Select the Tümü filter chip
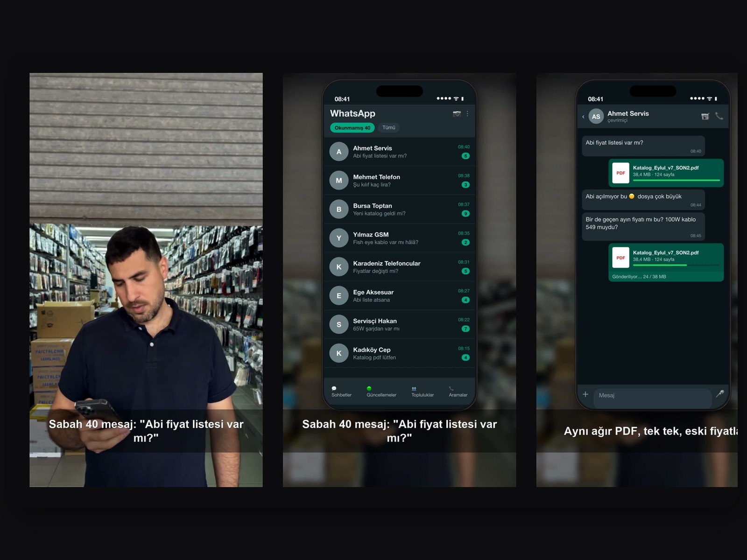747x560 pixels. tap(388, 127)
